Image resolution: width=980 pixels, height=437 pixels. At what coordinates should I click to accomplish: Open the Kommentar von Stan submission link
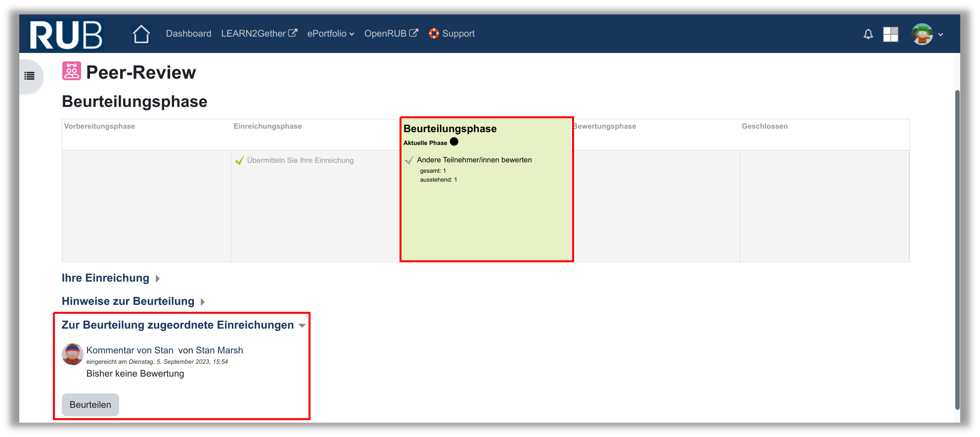coord(130,350)
